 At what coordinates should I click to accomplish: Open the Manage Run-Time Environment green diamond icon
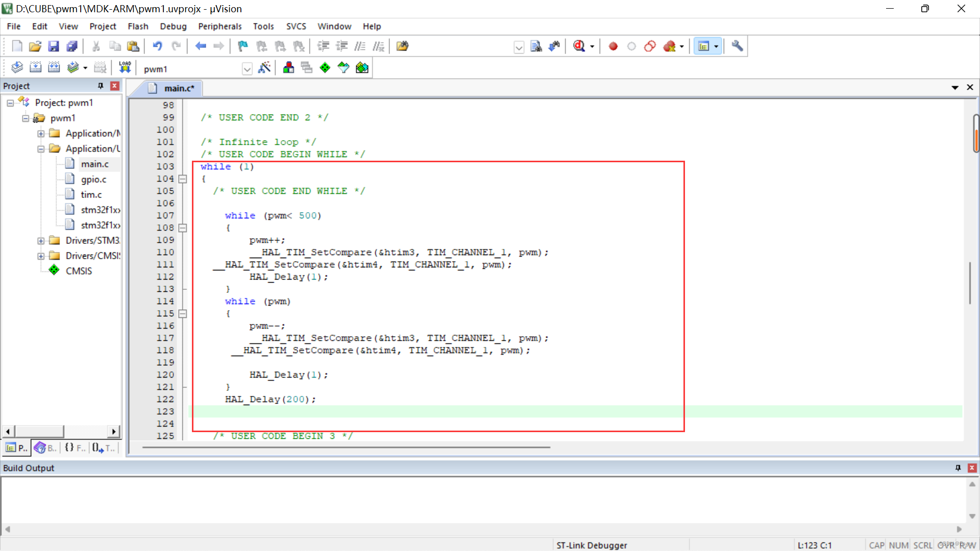[x=325, y=68]
